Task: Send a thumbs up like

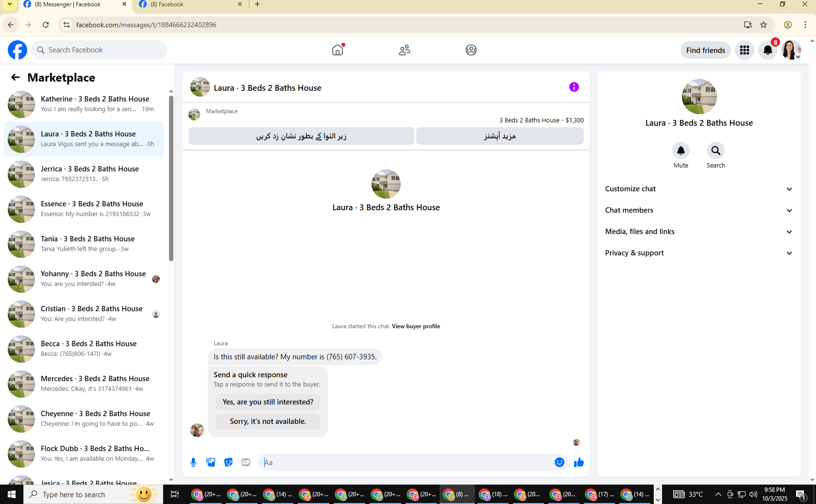Action: click(579, 462)
